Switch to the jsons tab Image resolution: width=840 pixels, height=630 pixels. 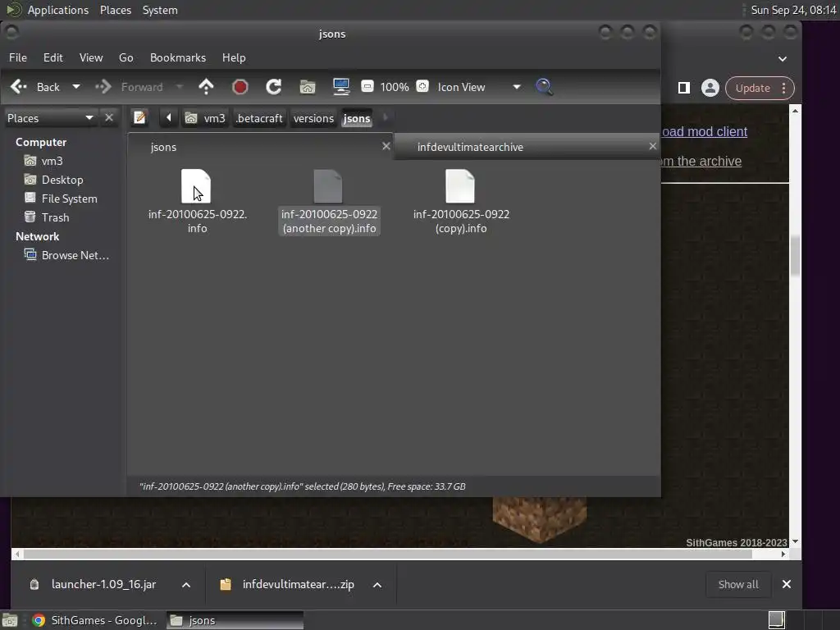[260, 147]
